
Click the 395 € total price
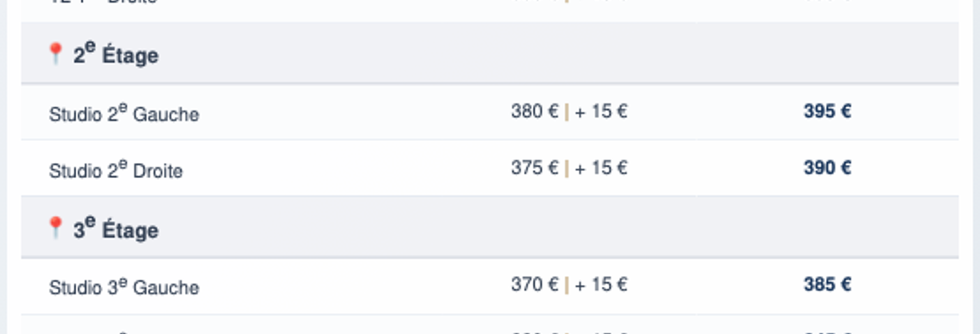click(828, 112)
